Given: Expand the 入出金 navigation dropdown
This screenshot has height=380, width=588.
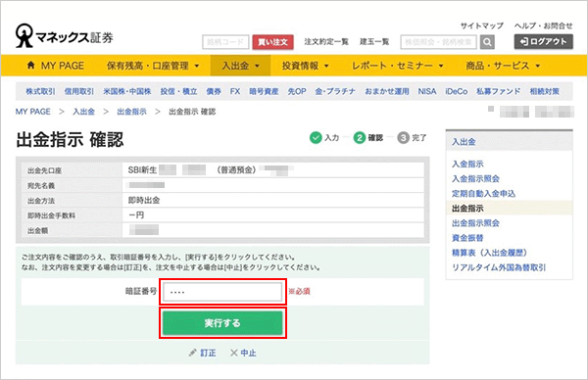Looking at the screenshot, I should pyautogui.click(x=240, y=66).
